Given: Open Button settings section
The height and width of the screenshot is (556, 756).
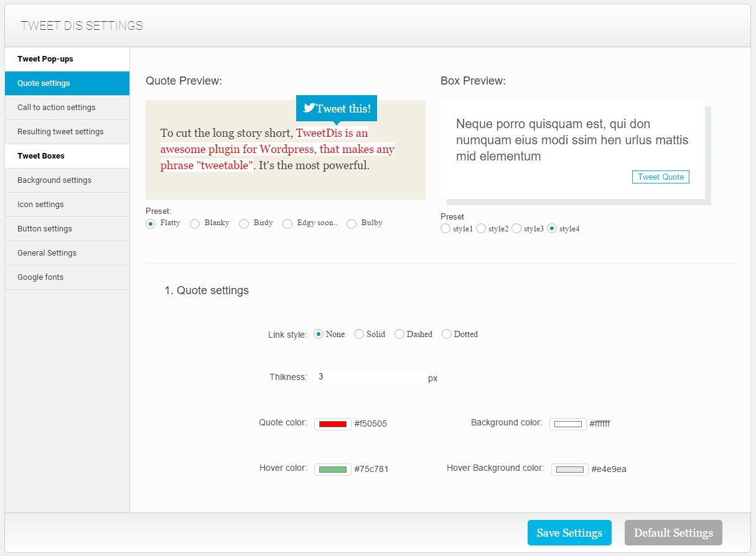Looking at the screenshot, I should [x=67, y=229].
